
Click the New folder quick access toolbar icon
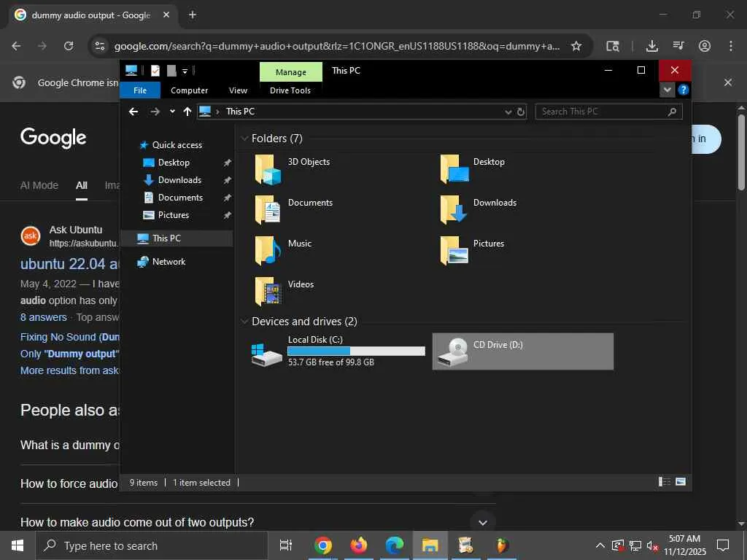[171, 71]
